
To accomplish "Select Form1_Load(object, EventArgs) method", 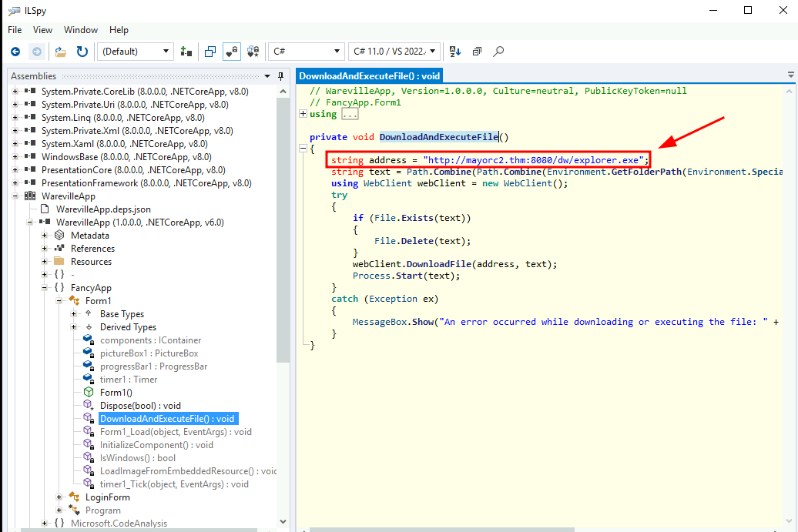I will coord(176,432).
